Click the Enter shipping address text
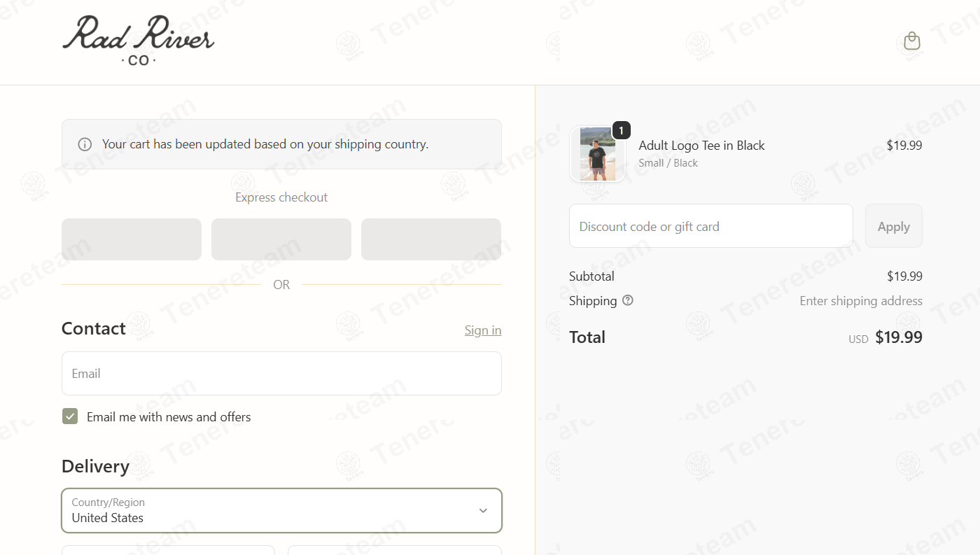 coord(861,301)
